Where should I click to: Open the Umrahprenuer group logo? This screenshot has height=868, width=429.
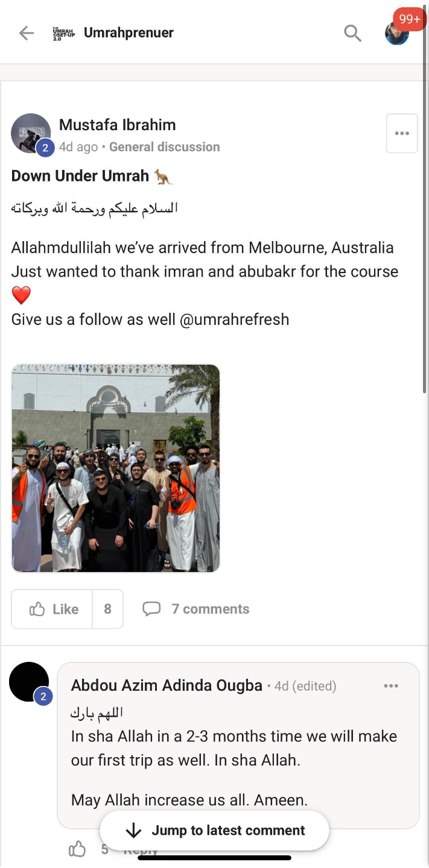(63, 33)
